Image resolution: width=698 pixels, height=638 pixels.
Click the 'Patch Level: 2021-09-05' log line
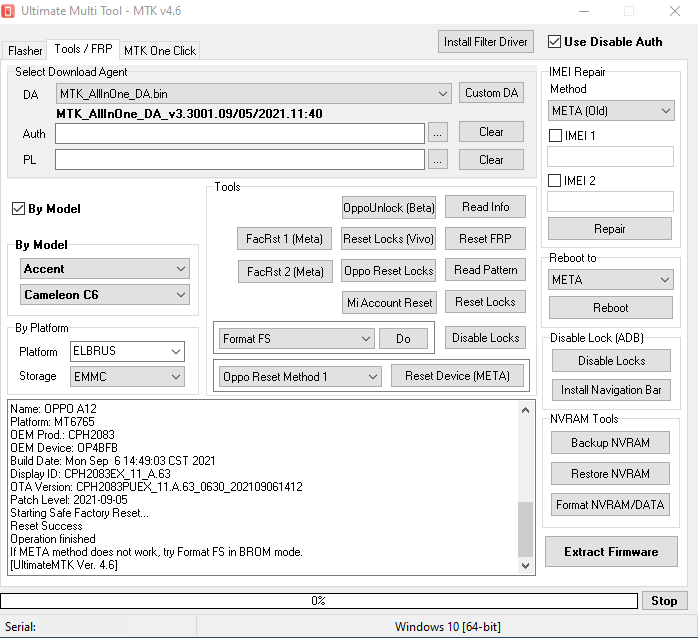coord(69,500)
